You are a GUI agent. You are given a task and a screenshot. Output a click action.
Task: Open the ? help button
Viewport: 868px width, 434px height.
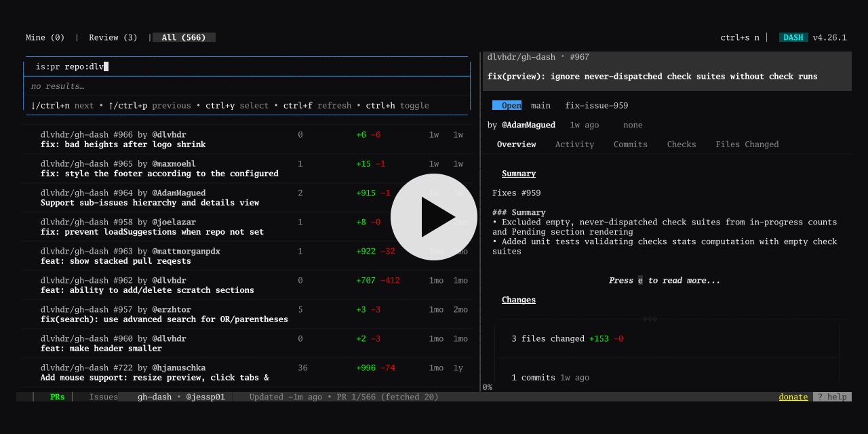[832, 397]
